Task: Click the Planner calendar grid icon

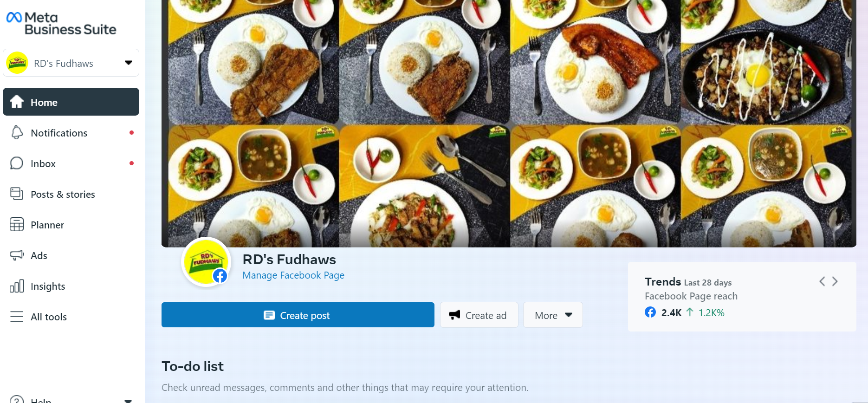Action: pos(17,225)
